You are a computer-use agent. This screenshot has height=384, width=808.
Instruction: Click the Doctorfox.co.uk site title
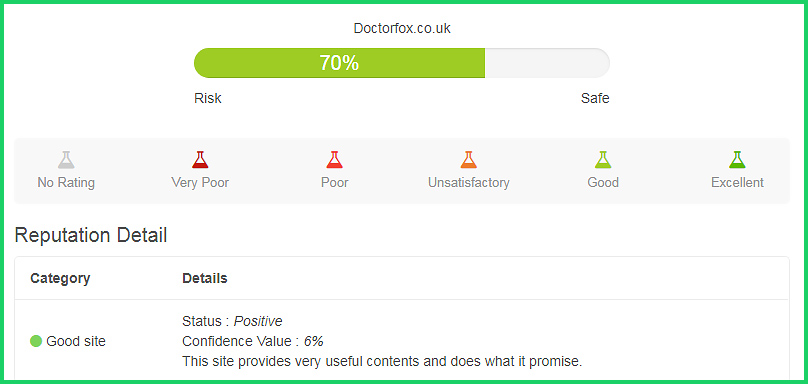click(x=402, y=28)
